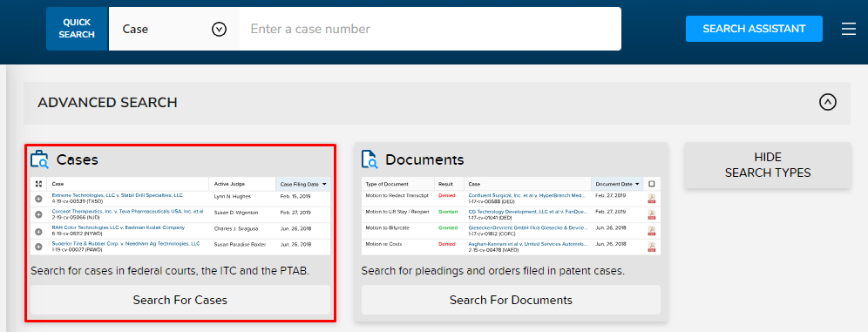This screenshot has height=332, width=868.
Task: Focus the Enter a case number field
Action: (431, 29)
